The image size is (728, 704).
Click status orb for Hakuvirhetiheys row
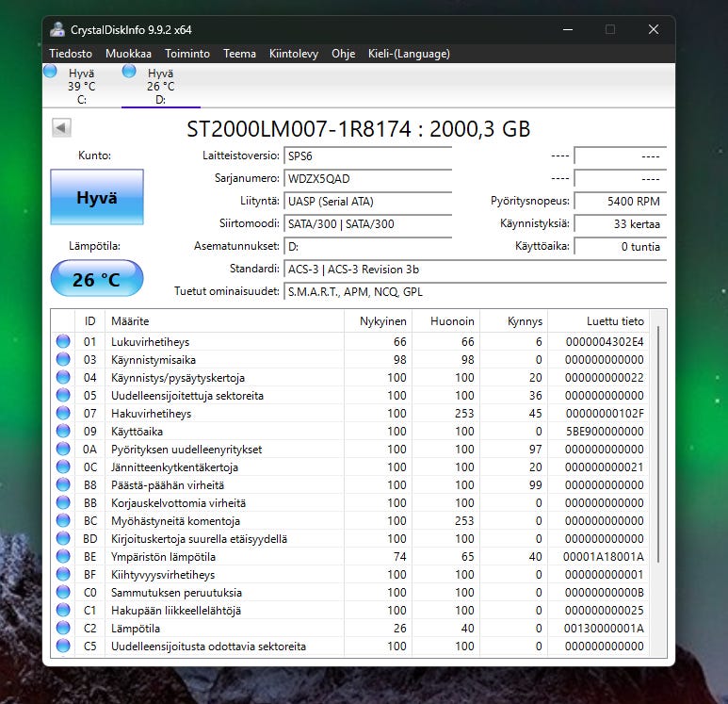[63, 413]
